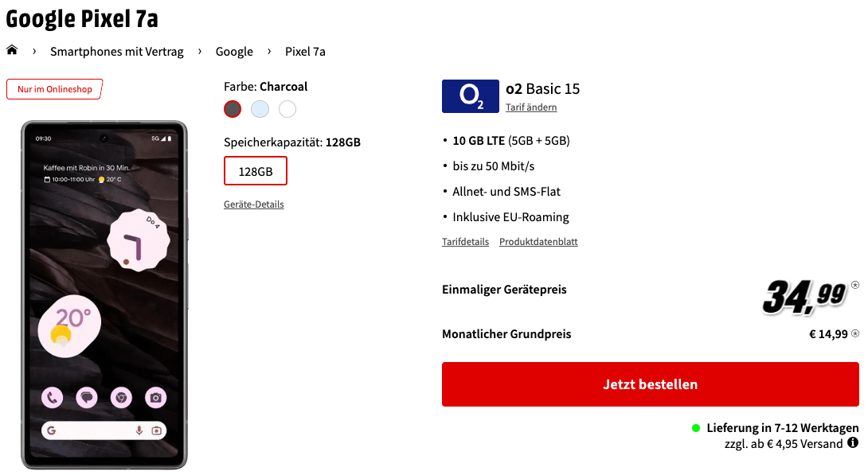Select the light blue color swatch

tap(260, 109)
